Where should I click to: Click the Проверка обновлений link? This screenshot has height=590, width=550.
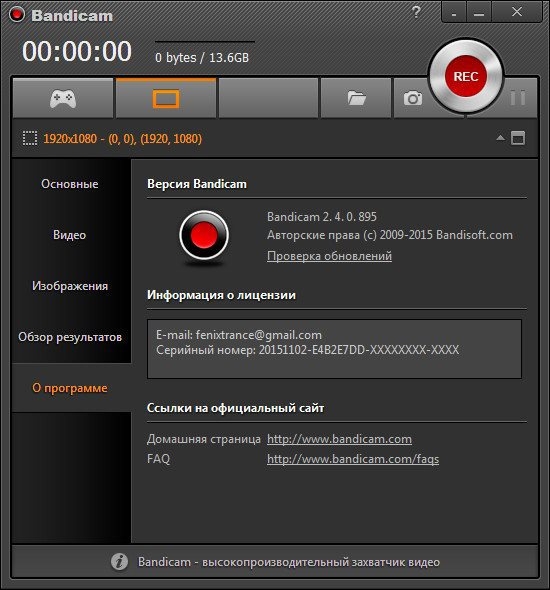point(329,256)
